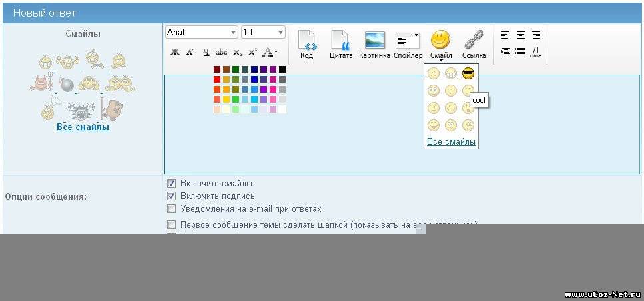The width and height of the screenshot is (644, 301).
Task: Pick the black color swatch in palette
Action: [282, 69]
